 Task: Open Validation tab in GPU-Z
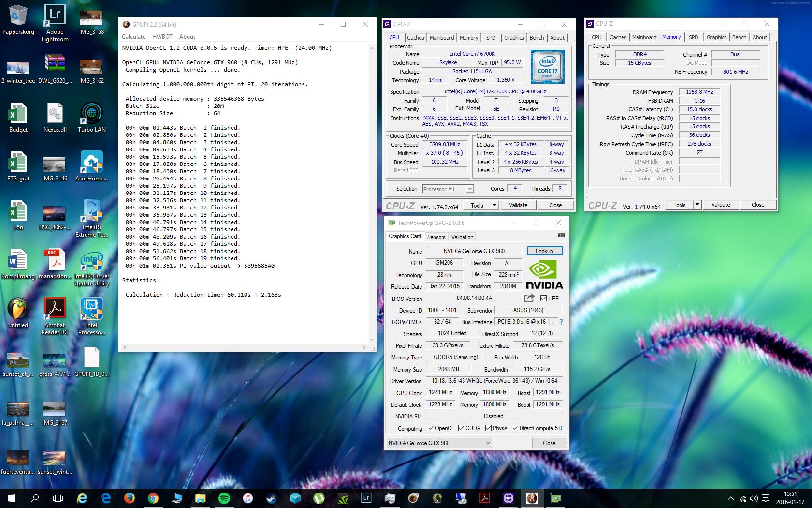pyautogui.click(x=462, y=237)
